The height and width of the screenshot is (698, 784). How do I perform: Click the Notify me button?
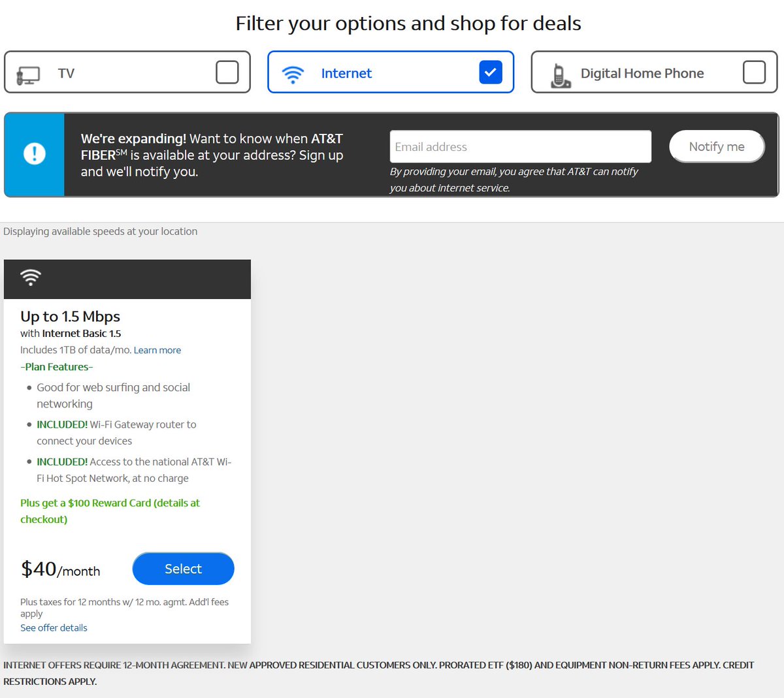[717, 146]
